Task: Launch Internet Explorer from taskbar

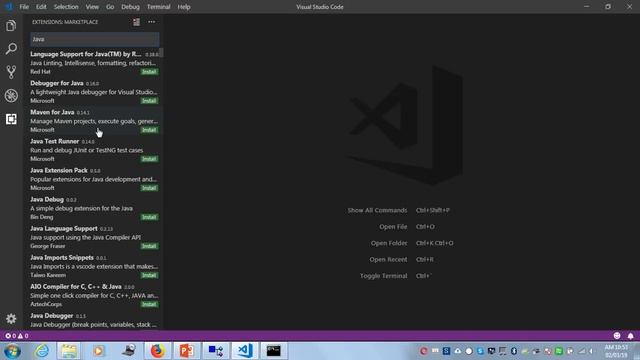Action: tap(42, 351)
